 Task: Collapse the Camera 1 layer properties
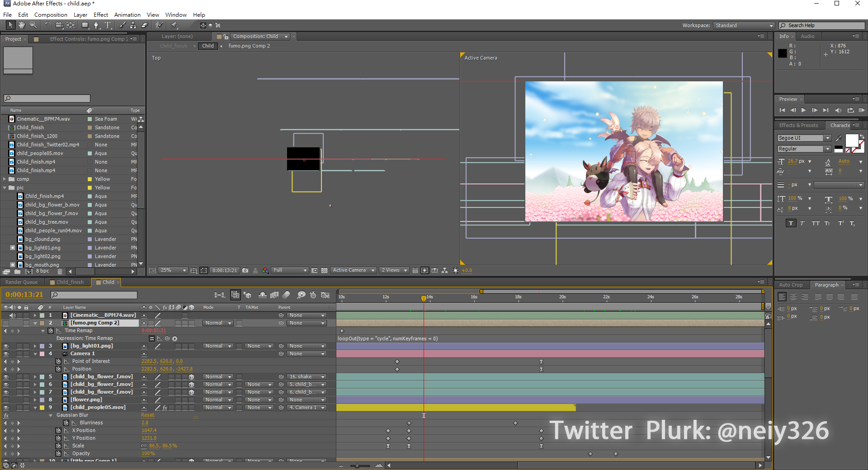coord(35,353)
